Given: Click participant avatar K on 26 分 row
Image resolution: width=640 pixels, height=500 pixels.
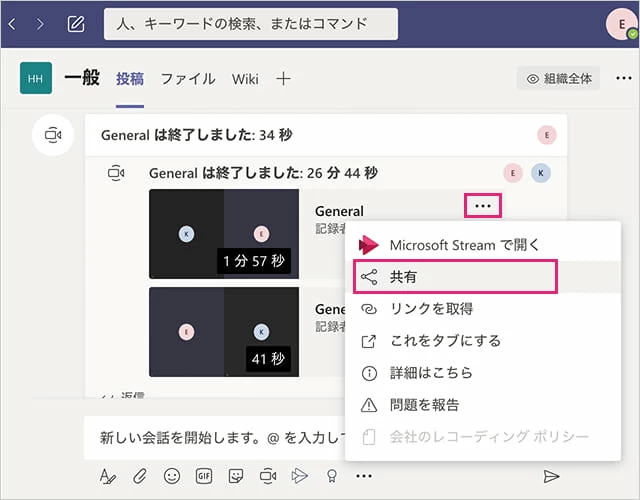Looking at the screenshot, I should 541,173.
